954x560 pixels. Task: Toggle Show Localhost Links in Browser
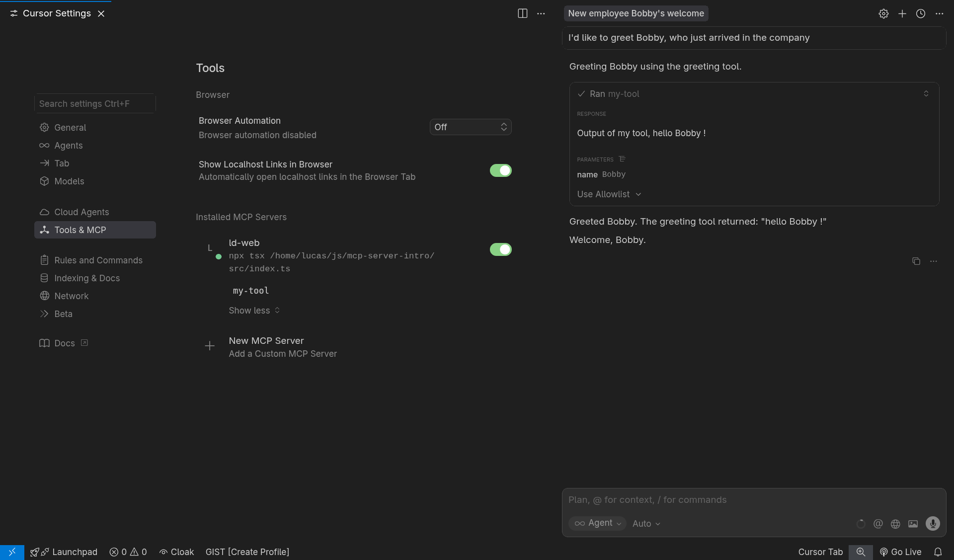click(x=500, y=170)
